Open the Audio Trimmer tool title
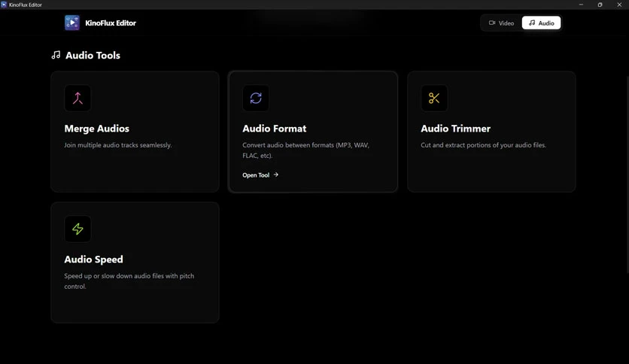Image resolution: width=629 pixels, height=364 pixels. [456, 129]
